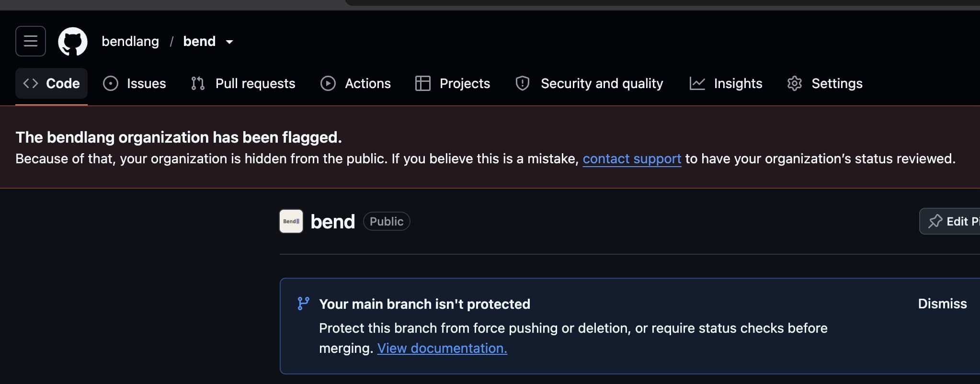The image size is (980, 384).
Task: Open the View documentation link
Action: (x=442, y=348)
